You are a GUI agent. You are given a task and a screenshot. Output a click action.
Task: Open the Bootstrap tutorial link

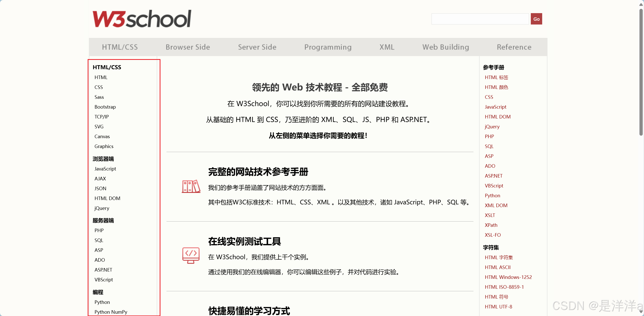pos(105,107)
